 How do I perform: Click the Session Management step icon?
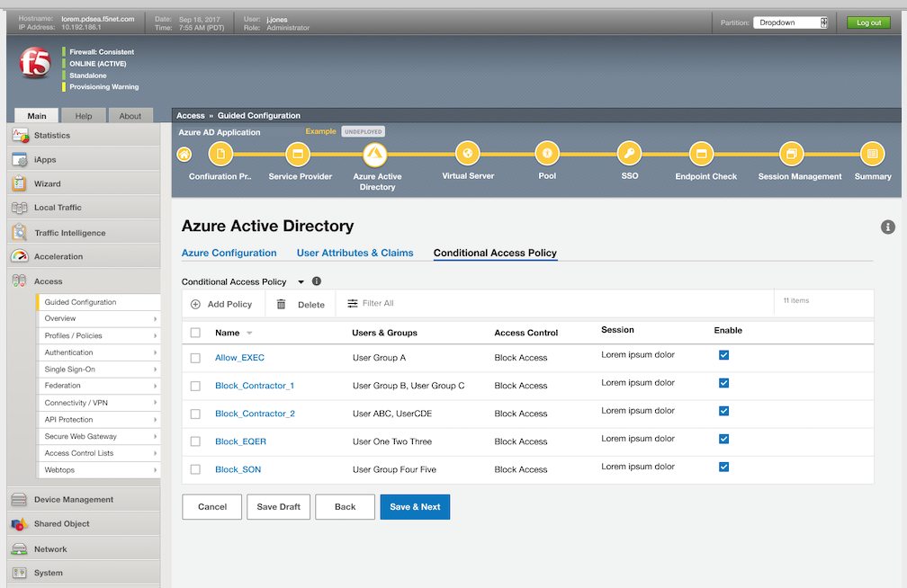click(x=792, y=154)
